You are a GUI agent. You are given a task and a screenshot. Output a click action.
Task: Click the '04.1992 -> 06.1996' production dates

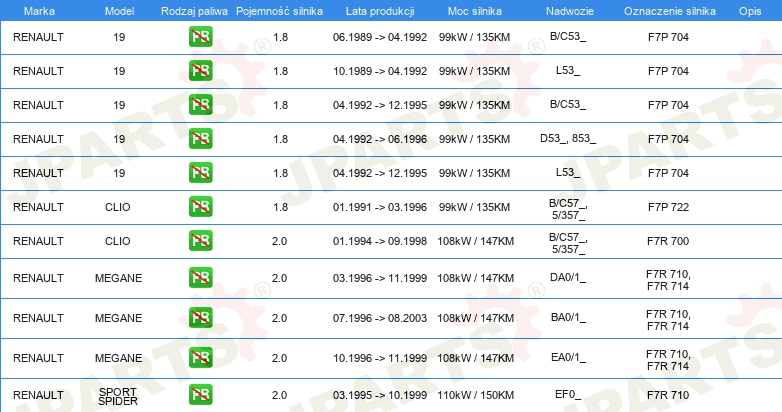tap(380, 139)
